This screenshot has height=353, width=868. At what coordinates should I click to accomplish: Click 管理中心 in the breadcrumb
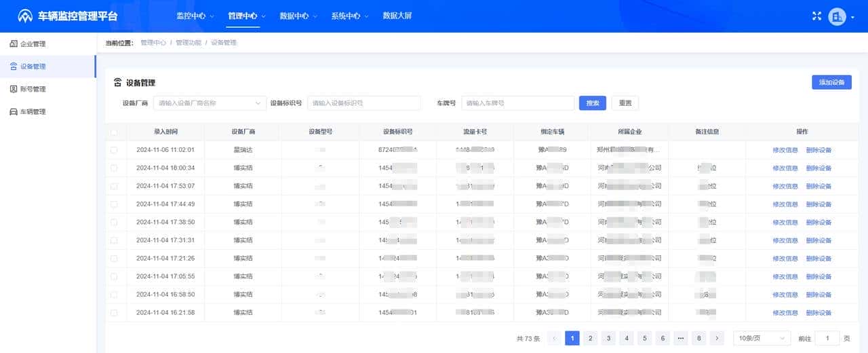pyautogui.click(x=153, y=43)
